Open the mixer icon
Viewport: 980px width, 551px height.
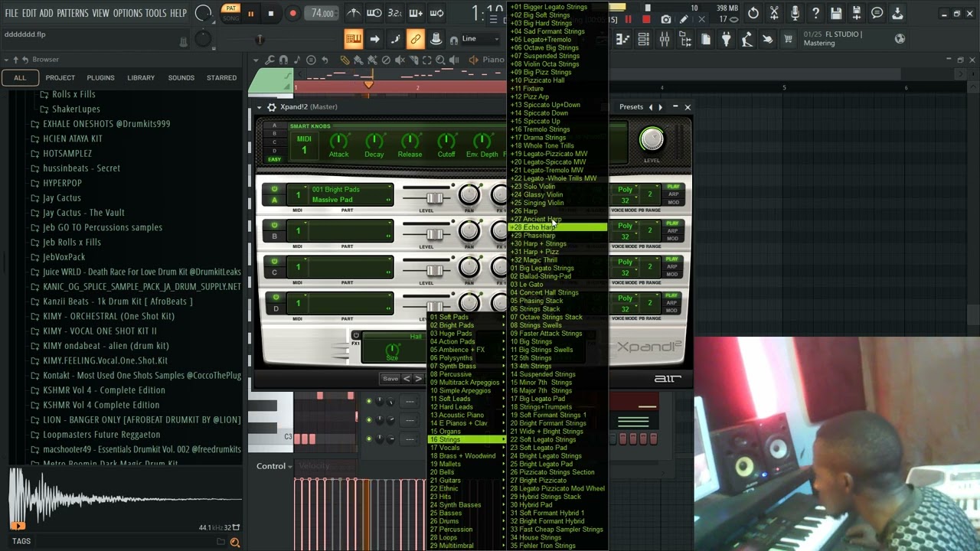click(x=665, y=39)
